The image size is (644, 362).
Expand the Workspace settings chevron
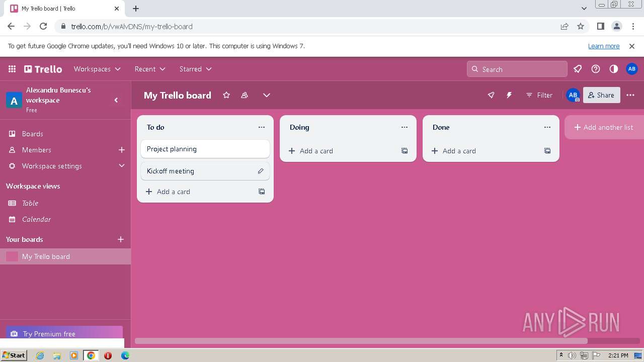click(121, 166)
